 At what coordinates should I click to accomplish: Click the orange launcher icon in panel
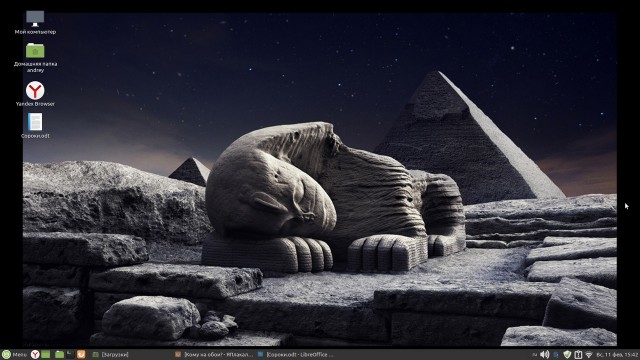[81, 354]
